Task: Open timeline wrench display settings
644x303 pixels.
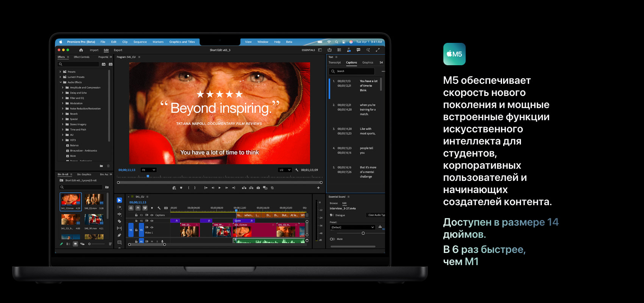Action: (159, 208)
